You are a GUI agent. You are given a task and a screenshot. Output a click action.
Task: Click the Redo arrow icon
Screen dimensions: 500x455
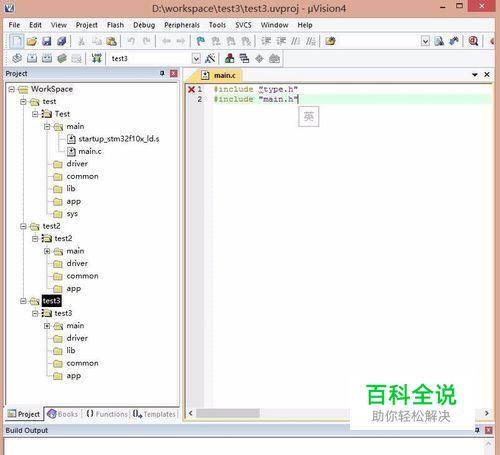pyautogui.click(x=146, y=41)
